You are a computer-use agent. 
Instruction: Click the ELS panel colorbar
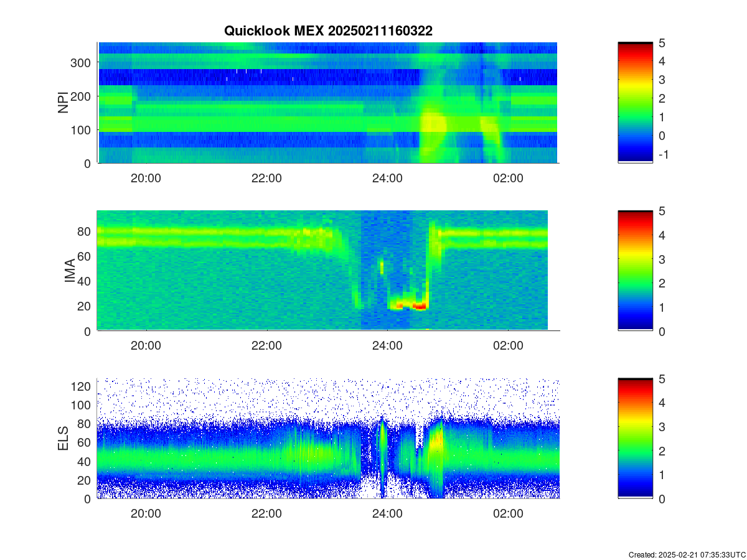(635, 438)
